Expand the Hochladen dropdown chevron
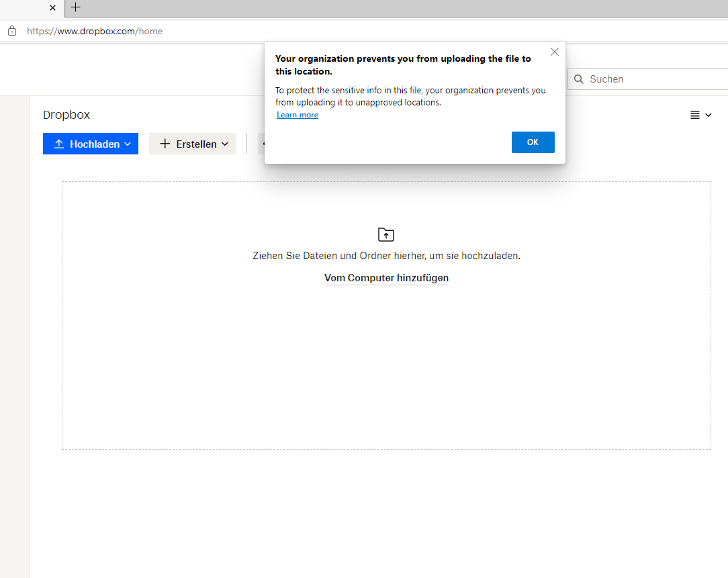728x578 pixels. [x=128, y=144]
